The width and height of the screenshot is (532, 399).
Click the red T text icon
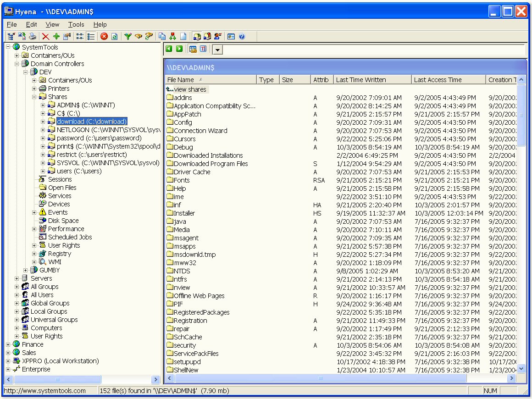[203, 49]
